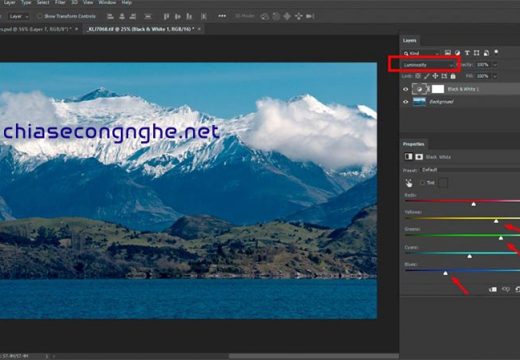Click the Opacity 100% value field
The height and width of the screenshot is (360, 520).
[483, 65]
